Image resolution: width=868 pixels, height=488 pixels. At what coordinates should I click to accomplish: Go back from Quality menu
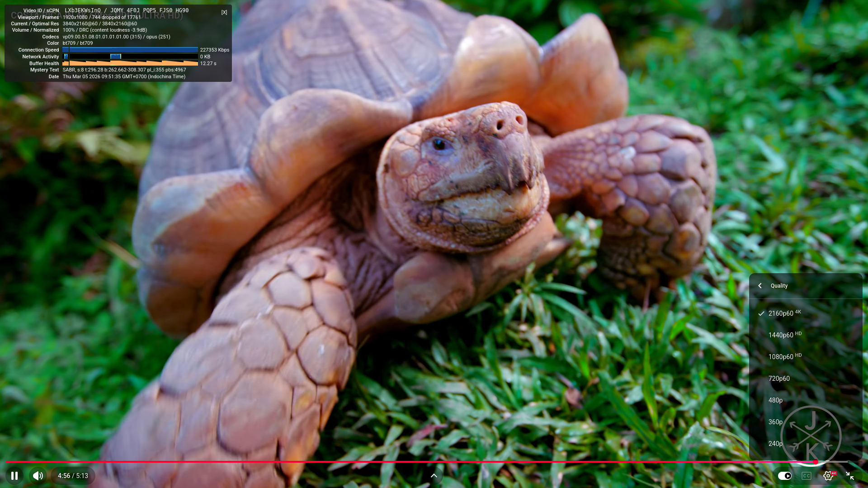760,286
